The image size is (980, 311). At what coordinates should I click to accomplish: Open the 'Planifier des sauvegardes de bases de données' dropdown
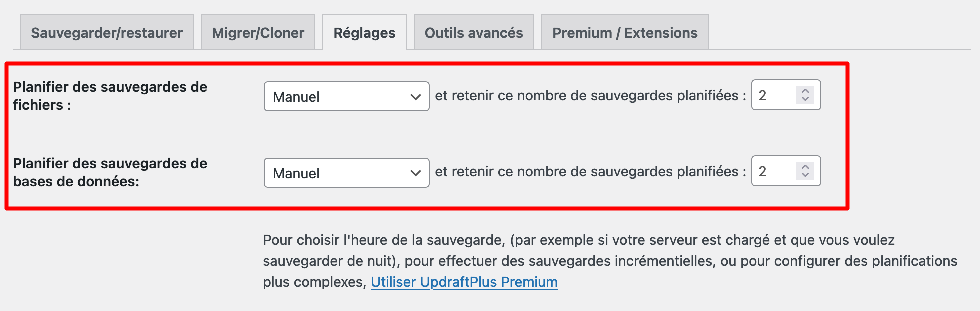click(x=346, y=173)
